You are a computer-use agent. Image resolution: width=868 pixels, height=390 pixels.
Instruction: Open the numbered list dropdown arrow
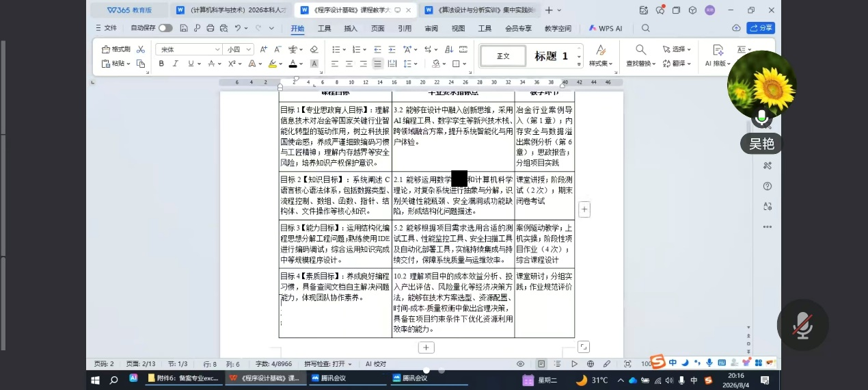364,49
